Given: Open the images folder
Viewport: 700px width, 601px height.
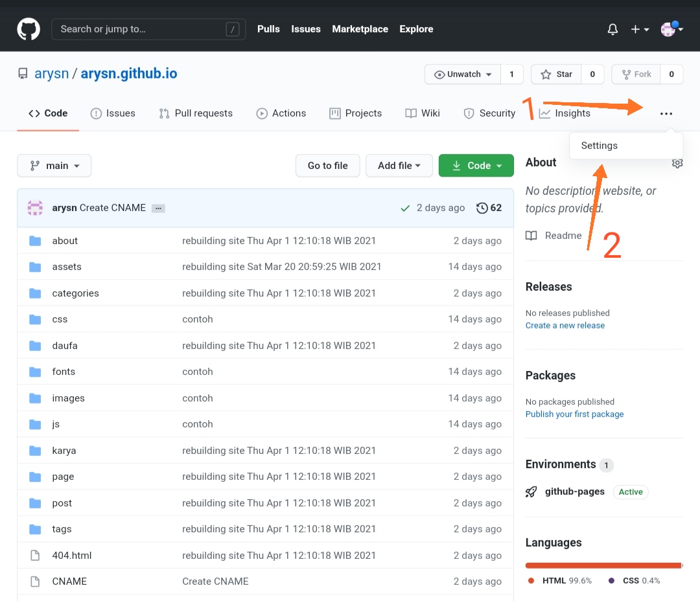Looking at the screenshot, I should (x=68, y=398).
